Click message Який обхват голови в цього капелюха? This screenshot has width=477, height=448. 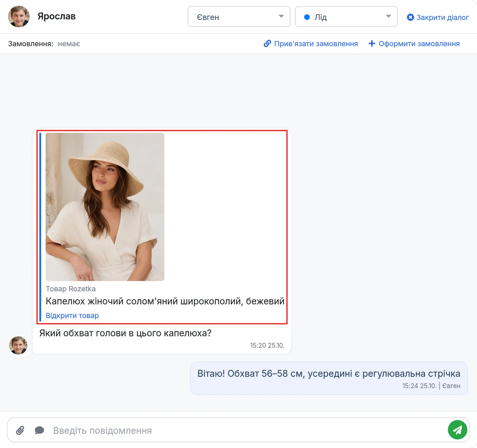pyautogui.click(x=125, y=333)
